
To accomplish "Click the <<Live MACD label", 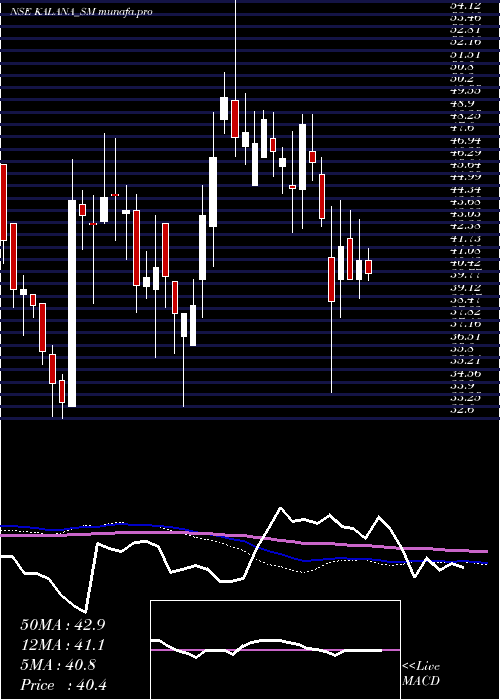I will 421,673.
